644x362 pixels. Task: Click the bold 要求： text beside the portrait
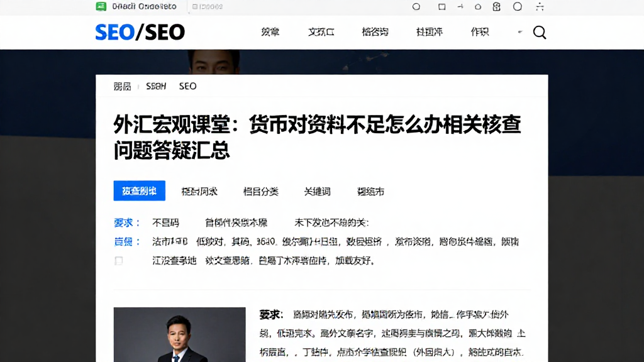[x=272, y=315]
